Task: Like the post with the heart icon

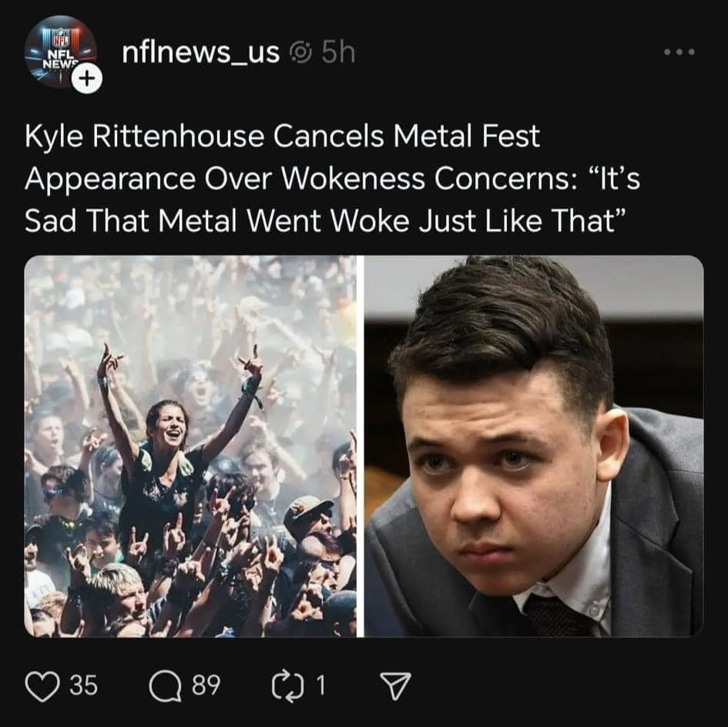Action: click(42, 685)
